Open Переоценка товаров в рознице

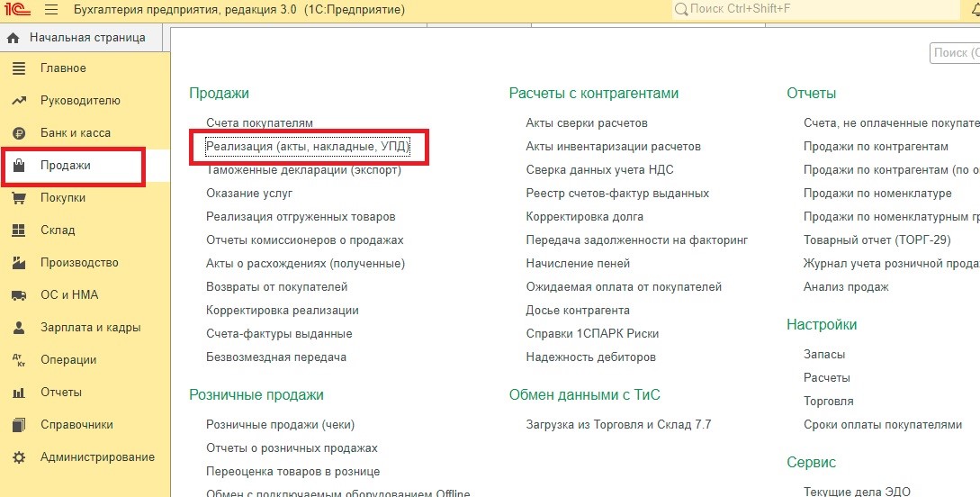(x=293, y=472)
